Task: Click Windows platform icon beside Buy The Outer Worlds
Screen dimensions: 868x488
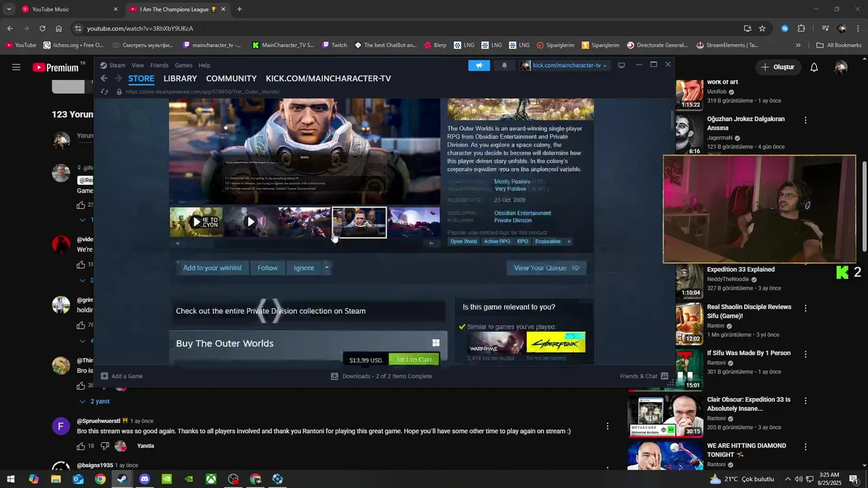Action: click(436, 343)
